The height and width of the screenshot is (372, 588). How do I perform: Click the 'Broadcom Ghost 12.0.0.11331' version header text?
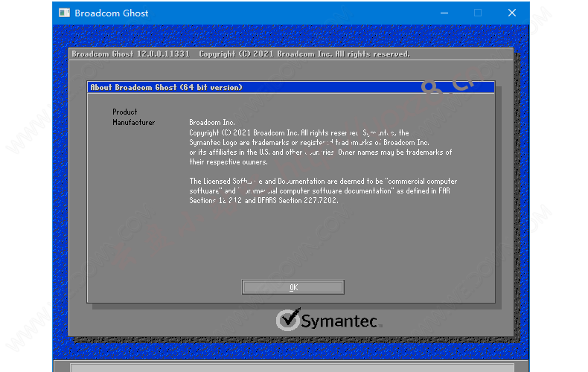(x=131, y=54)
